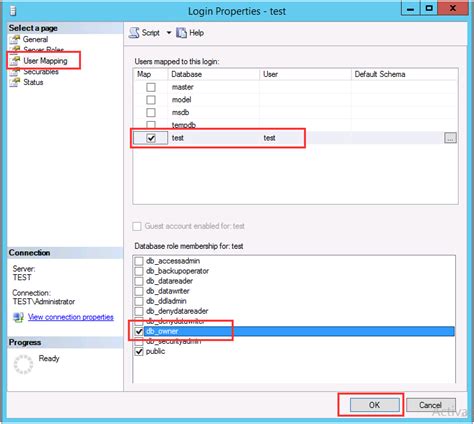
Task: Open the General page
Action: click(35, 39)
